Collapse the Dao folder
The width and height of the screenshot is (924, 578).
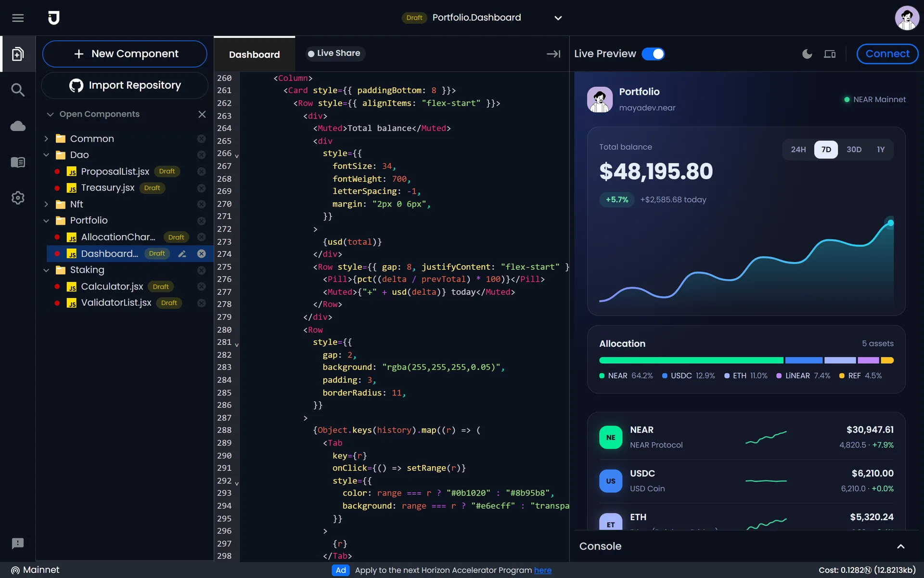46,155
